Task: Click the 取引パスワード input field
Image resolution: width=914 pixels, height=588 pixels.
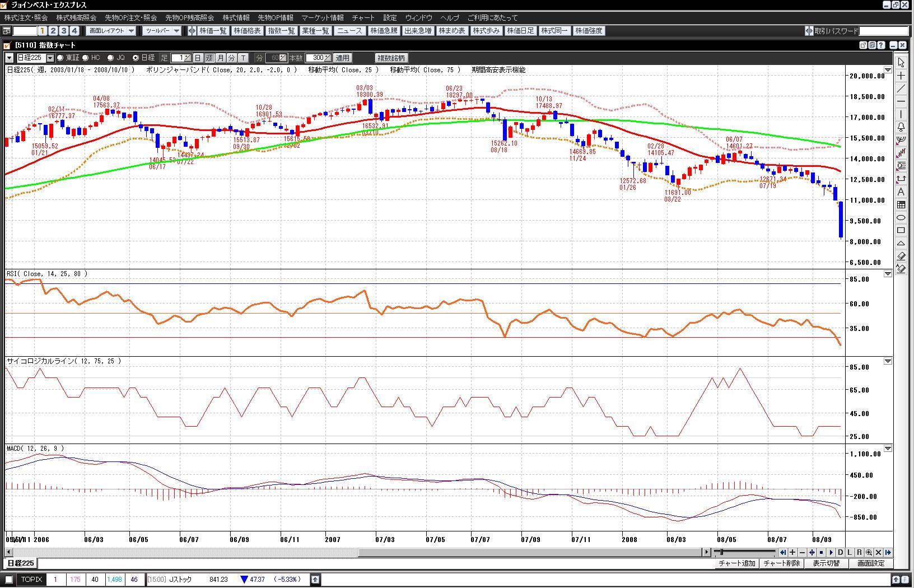Action: click(x=884, y=31)
